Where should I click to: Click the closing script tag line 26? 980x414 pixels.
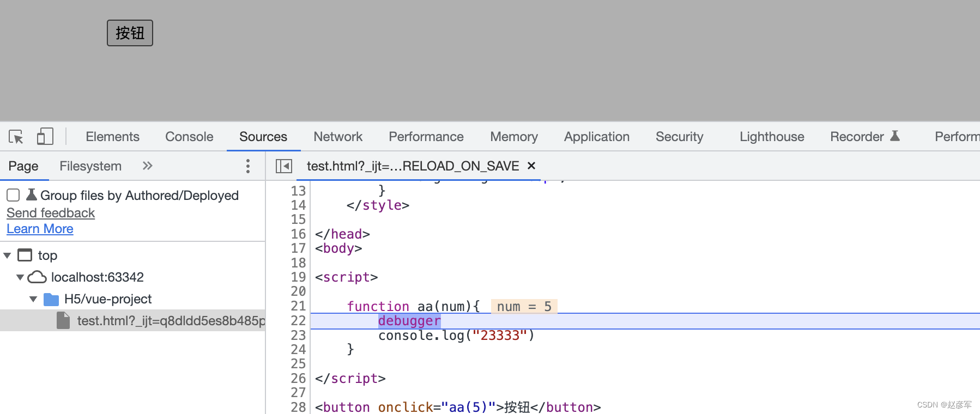350,379
